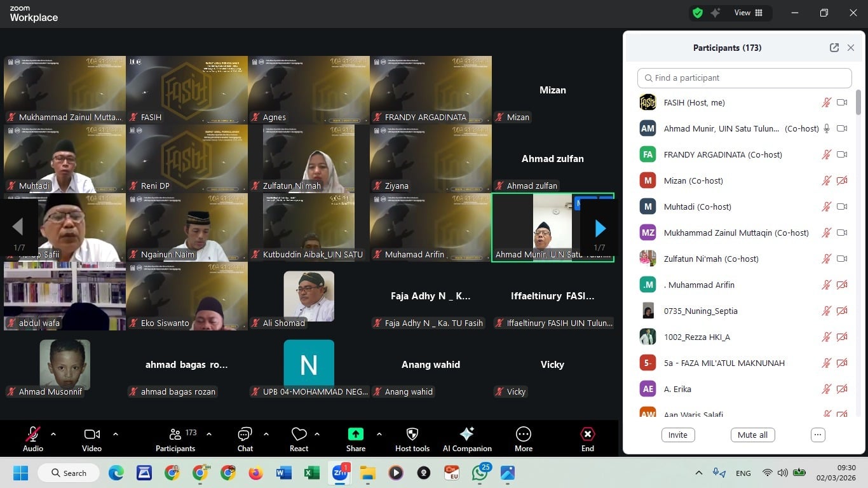Go to the previous gallery page
The width and height of the screenshot is (868, 488).
tap(18, 226)
